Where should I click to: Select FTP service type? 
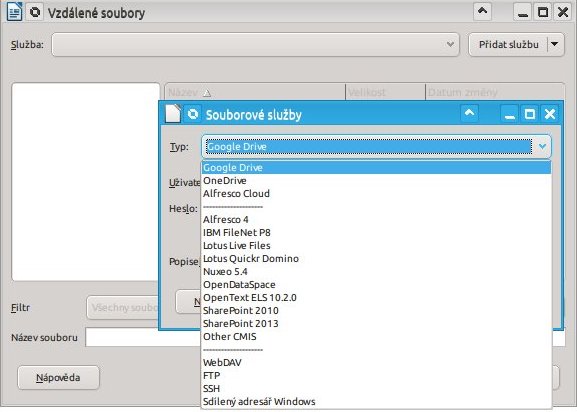pyautogui.click(x=376, y=375)
